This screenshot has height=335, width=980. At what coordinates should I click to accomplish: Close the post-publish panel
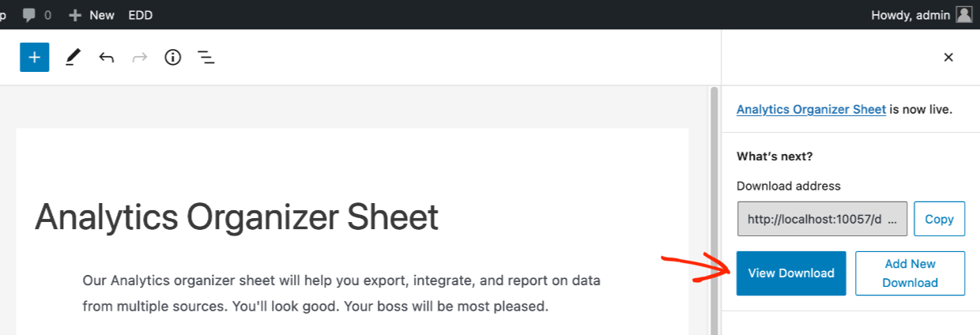(x=948, y=57)
